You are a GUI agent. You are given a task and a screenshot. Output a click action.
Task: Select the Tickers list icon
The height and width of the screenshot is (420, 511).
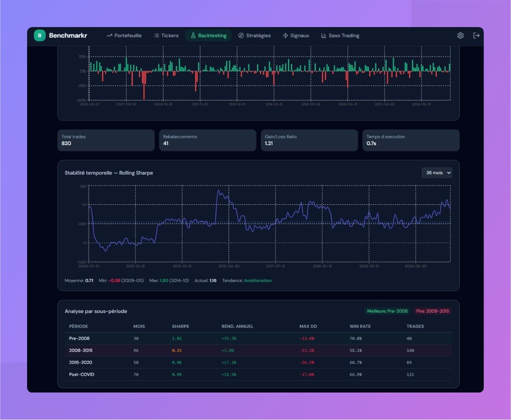(156, 36)
